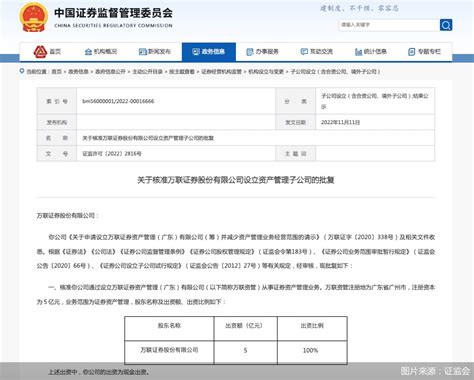474x380 pixels.
Task: Select index number bm56000001/2022-00016666
Action: (x=118, y=101)
